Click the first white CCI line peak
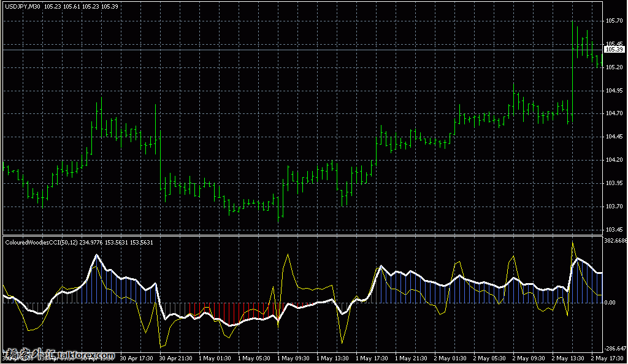Image resolution: width=628 pixels, height=364 pixels. click(x=96, y=255)
